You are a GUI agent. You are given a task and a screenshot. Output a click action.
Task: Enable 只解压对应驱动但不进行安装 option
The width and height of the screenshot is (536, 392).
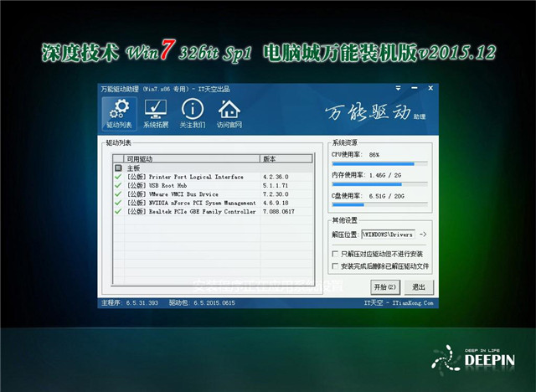point(335,254)
